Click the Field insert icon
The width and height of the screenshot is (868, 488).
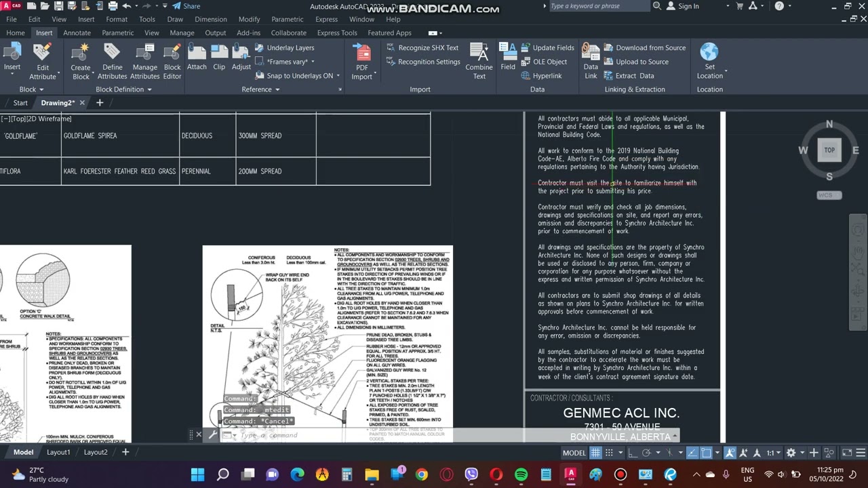pos(508,53)
